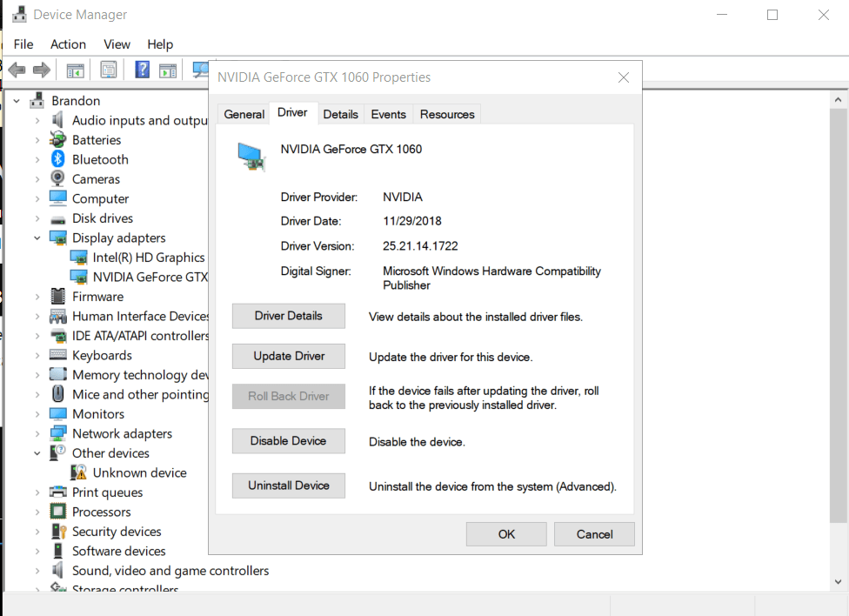Select the Human Interface Devices icon
The width and height of the screenshot is (849, 616).
58,316
